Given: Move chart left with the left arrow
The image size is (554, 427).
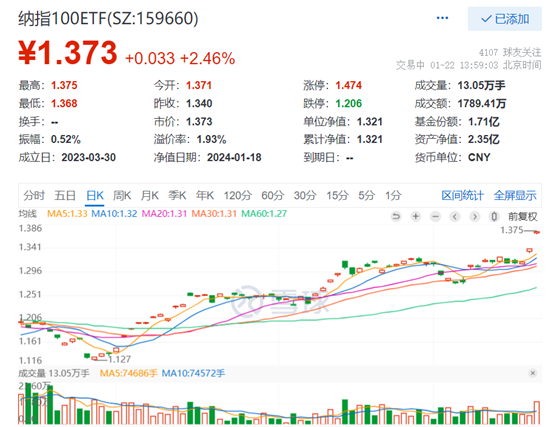Looking at the screenshot, I should coord(455,216).
